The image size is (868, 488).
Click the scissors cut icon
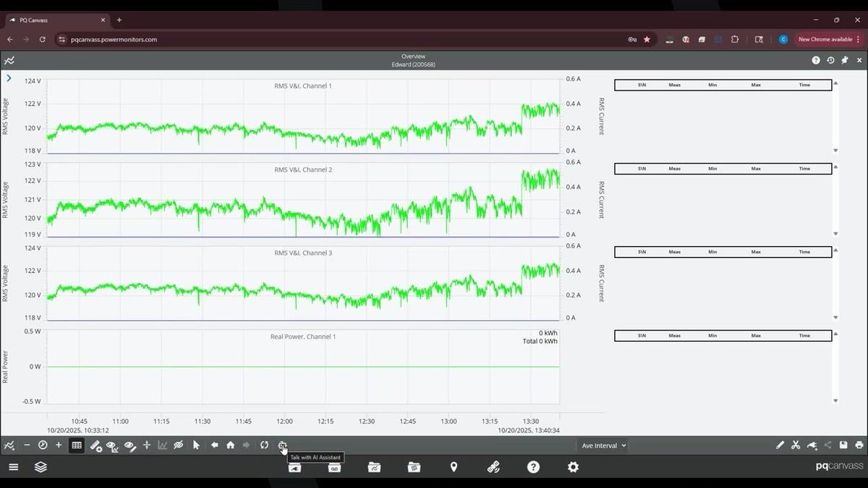coord(796,445)
